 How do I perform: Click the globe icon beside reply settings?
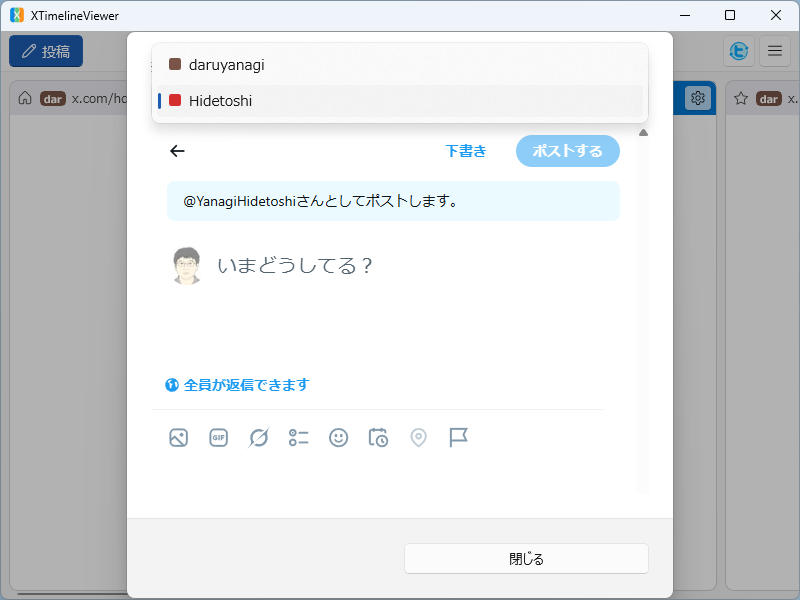(x=172, y=385)
